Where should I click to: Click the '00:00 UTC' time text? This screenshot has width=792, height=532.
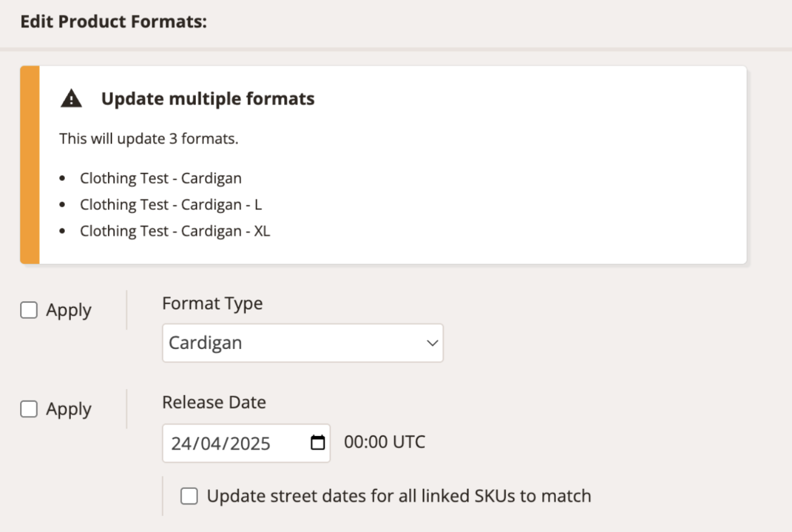coord(385,442)
